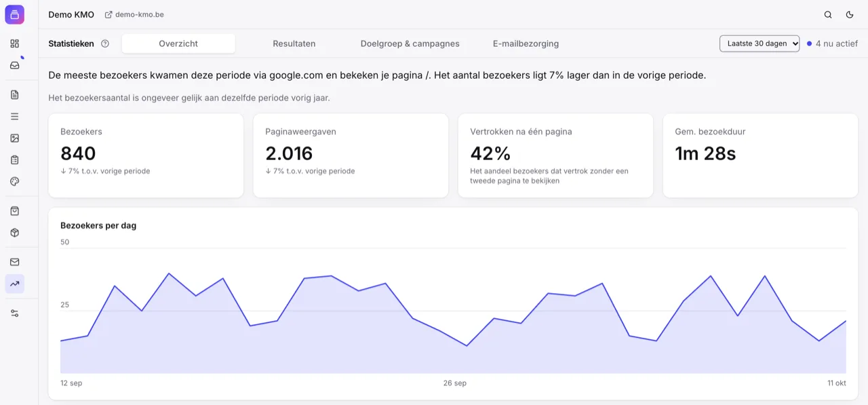Click the 12 sep axis label
This screenshot has width=868, height=405.
click(71, 383)
